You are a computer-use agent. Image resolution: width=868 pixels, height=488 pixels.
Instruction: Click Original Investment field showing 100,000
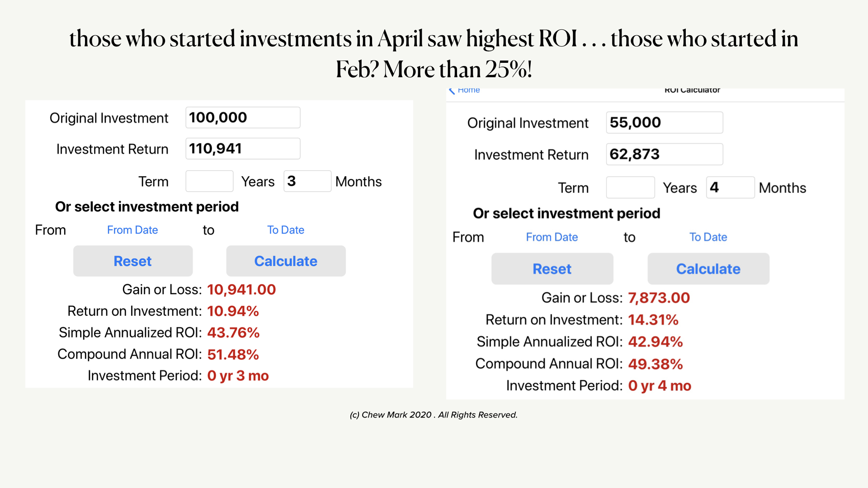tap(243, 117)
